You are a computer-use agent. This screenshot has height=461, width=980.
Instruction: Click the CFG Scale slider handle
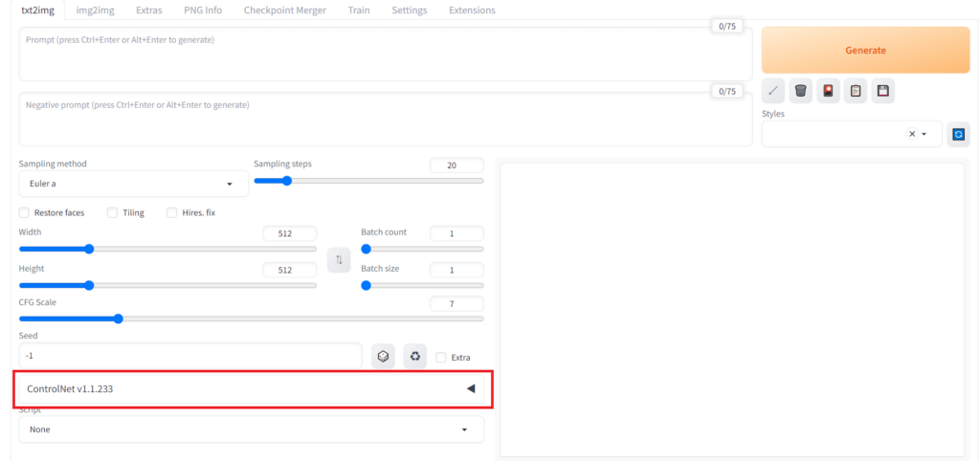pos(118,318)
